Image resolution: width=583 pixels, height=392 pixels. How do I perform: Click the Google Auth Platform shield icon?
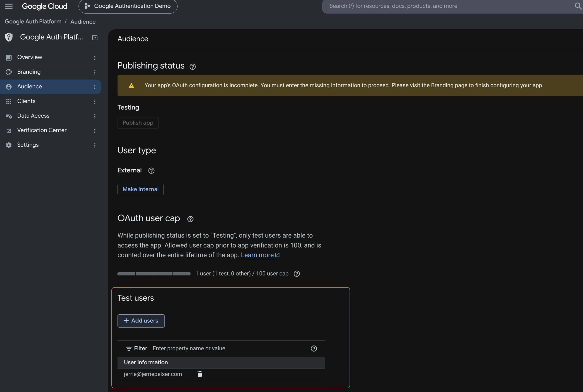(9, 37)
